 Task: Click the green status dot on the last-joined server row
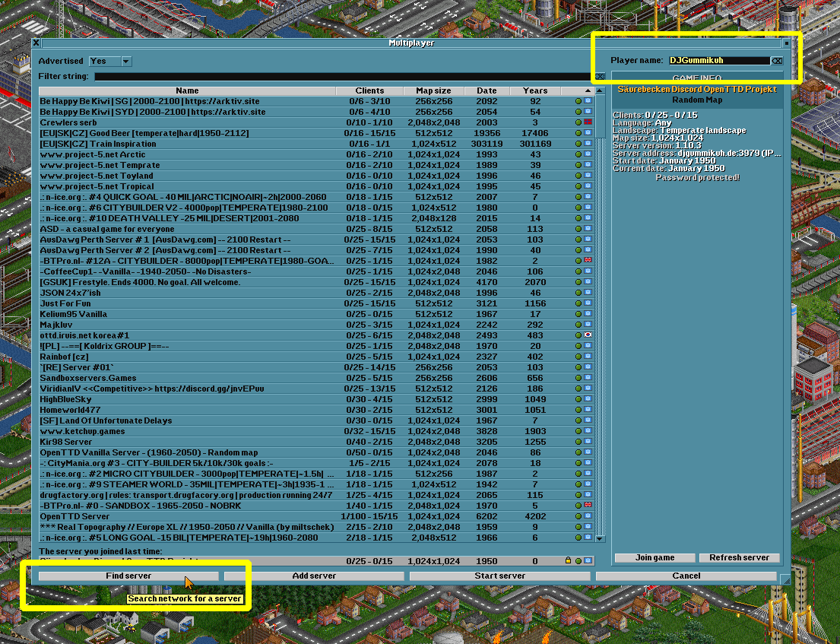[578, 561]
